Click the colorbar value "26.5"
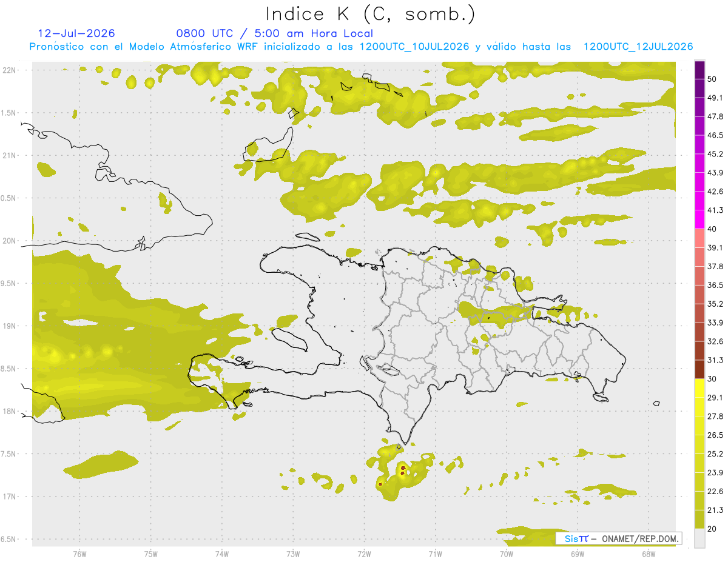The width and height of the screenshot is (728, 562). (x=715, y=435)
